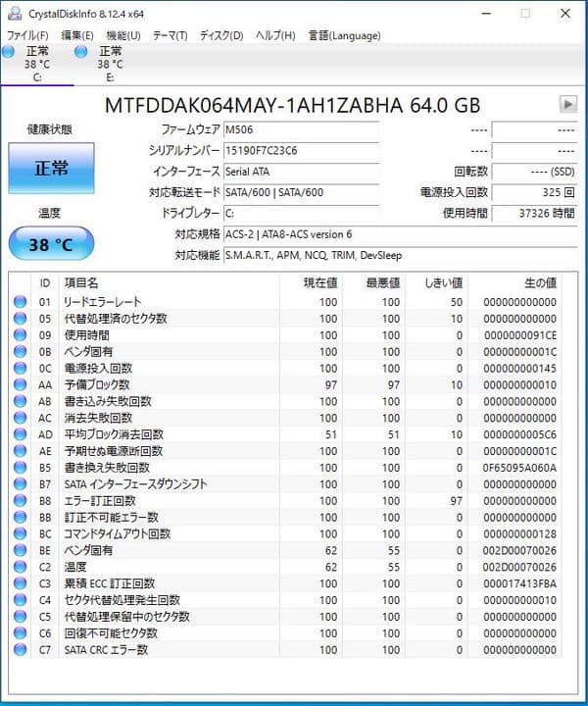Click the 対応規格 field ACS-2
This screenshot has width=588, height=706.
pyautogui.click(x=400, y=234)
